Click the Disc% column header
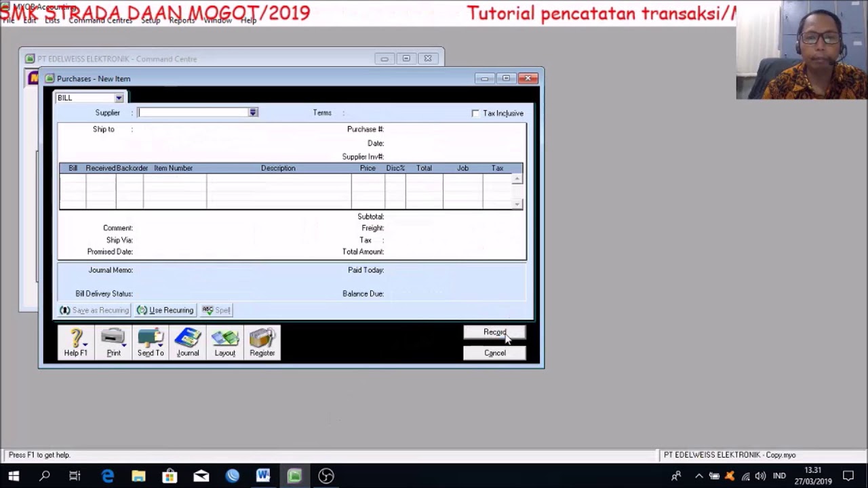 tap(395, 168)
